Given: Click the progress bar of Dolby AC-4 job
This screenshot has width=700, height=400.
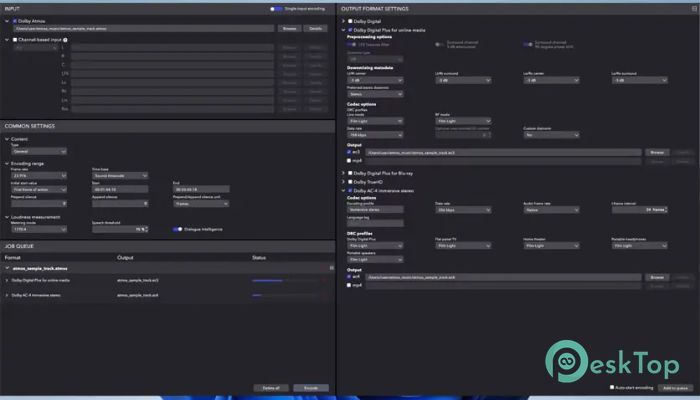Looking at the screenshot, I should pos(285,295).
